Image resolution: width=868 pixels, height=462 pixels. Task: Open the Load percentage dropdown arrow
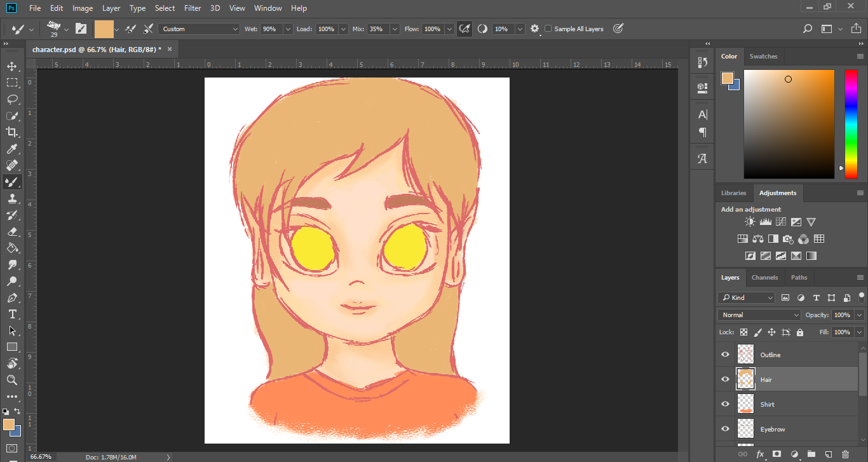343,29
